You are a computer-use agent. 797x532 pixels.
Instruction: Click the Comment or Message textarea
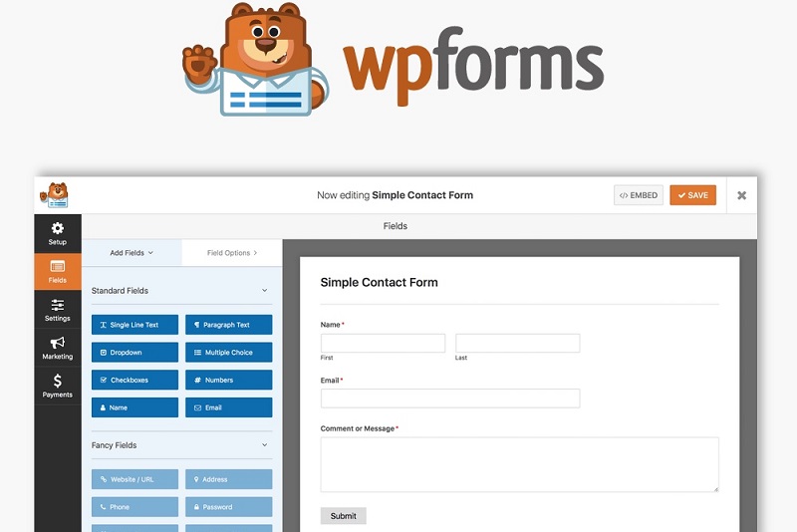519,464
